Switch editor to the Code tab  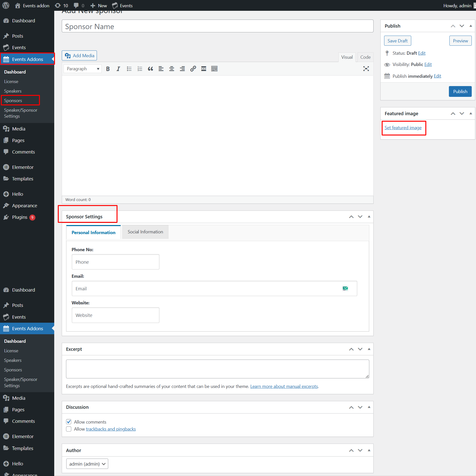pos(365,57)
